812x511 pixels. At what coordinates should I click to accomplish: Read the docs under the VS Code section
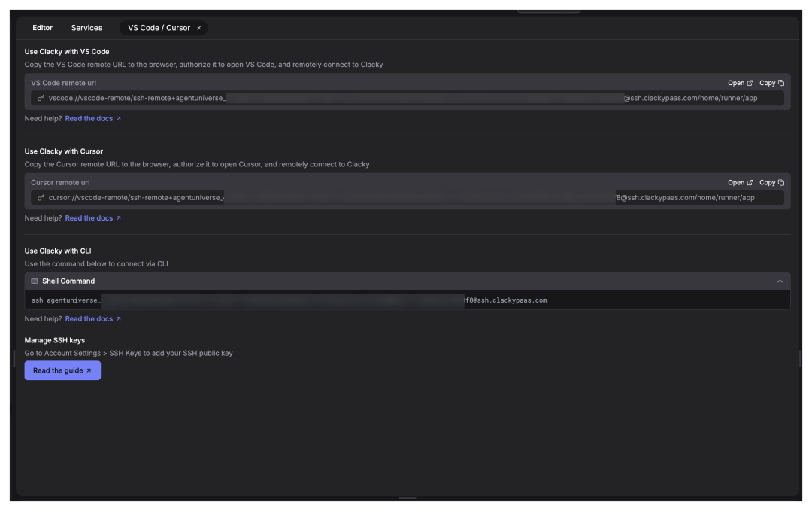(92, 119)
